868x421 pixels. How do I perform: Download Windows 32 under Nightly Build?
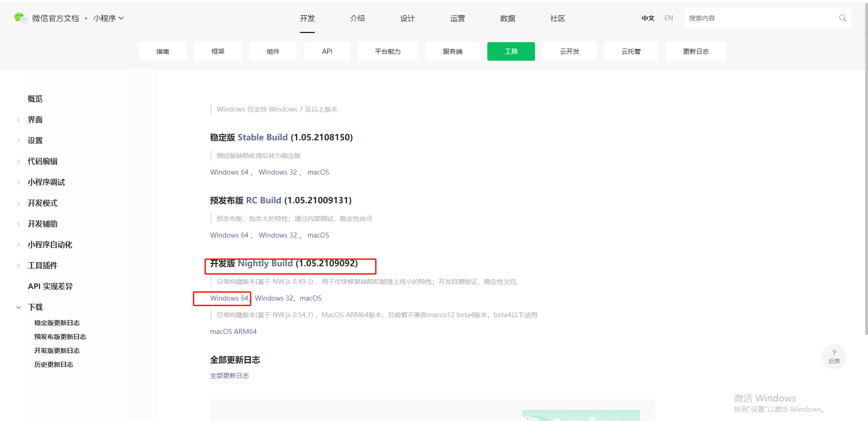(274, 298)
